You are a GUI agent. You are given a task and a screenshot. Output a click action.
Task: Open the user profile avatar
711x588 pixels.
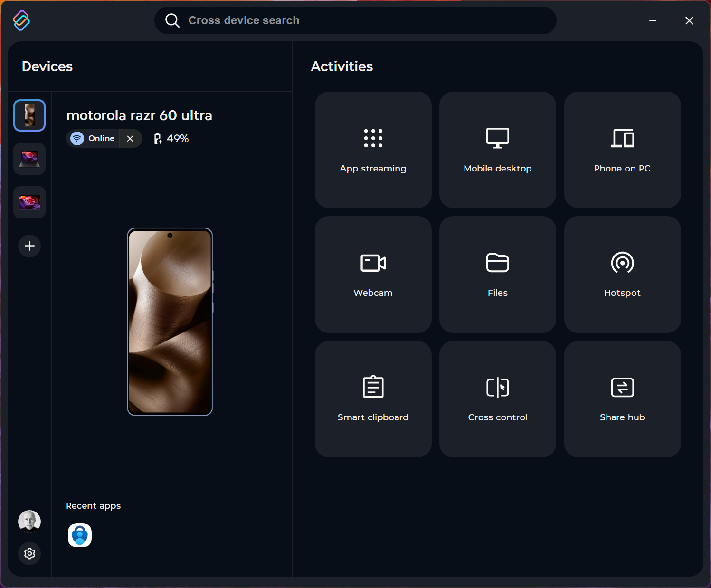pyautogui.click(x=29, y=521)
